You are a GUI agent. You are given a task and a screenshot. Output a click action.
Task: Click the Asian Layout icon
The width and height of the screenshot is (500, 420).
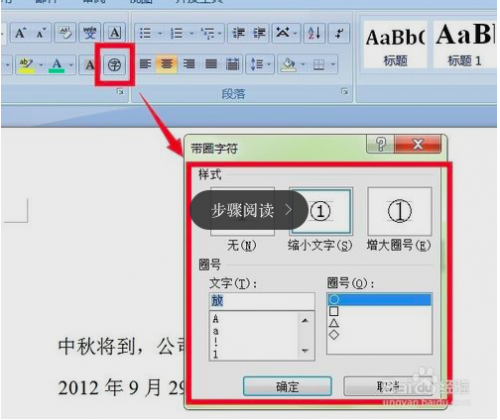tap(282, 33)
